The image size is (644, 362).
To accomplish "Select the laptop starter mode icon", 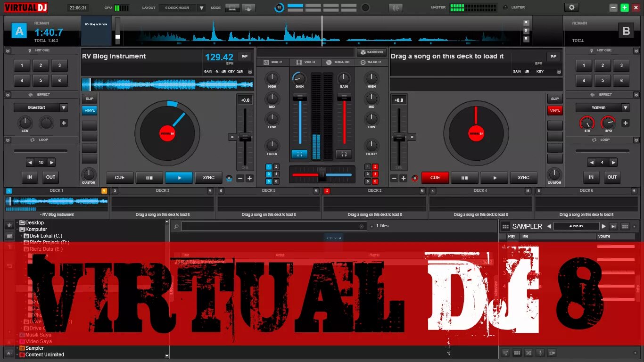I will coord(231,8).
